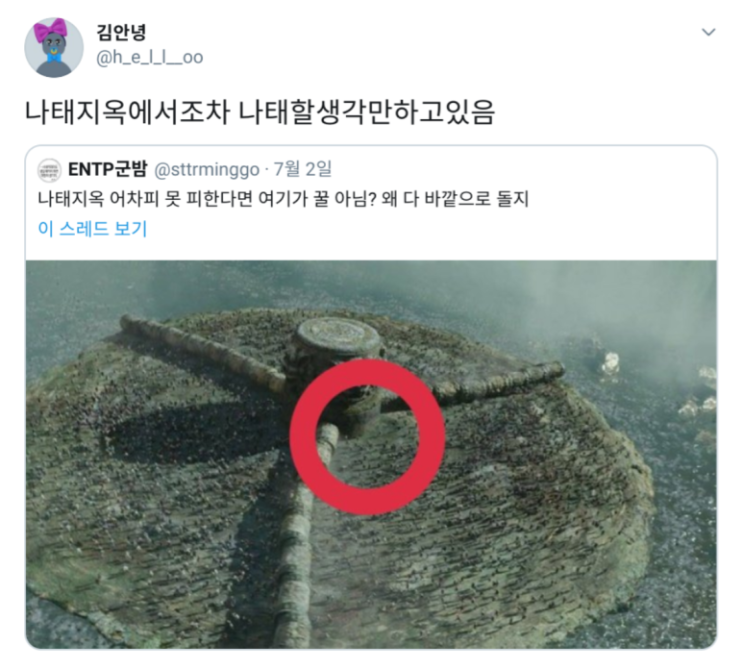Open the @sttrminggo handle
Screen dimensions: 743x669
click(207, 170)
